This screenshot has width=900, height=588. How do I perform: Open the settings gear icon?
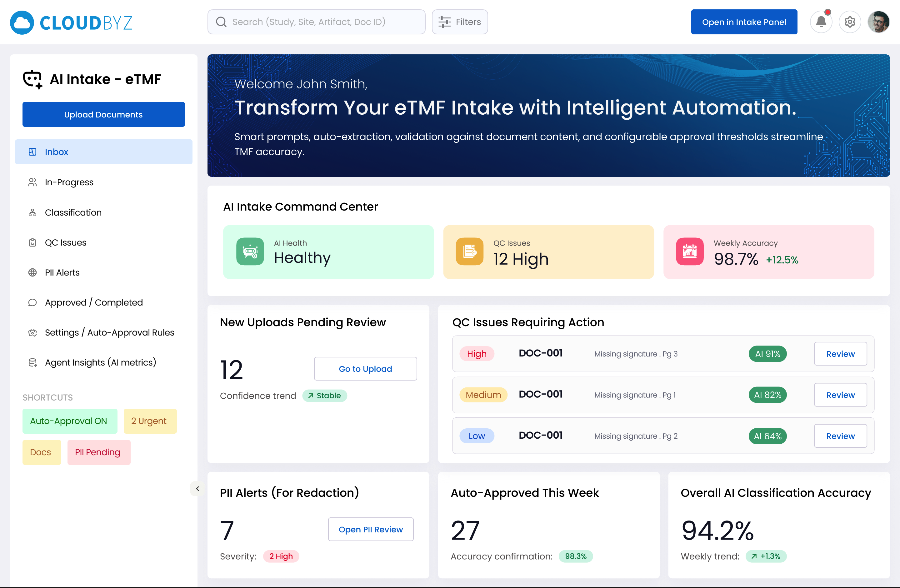click(x=849, y=22)
